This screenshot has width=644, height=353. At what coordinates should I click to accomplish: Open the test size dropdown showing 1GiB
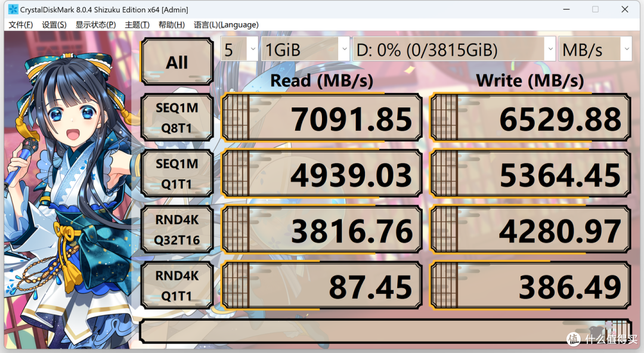click(305, 49)
